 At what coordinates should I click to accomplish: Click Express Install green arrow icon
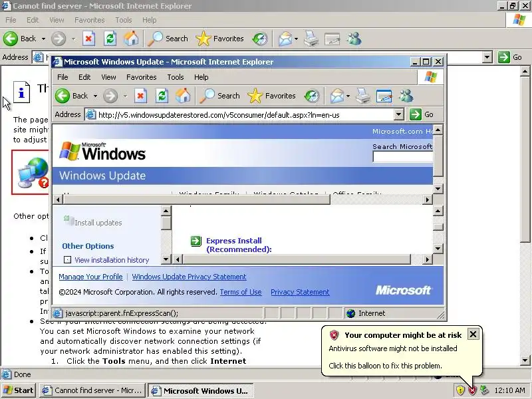coord(196,241)
